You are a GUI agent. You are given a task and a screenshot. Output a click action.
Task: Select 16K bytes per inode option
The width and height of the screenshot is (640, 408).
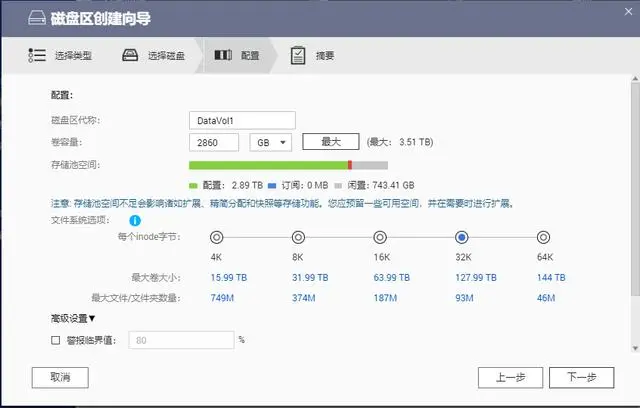[380, 237]
